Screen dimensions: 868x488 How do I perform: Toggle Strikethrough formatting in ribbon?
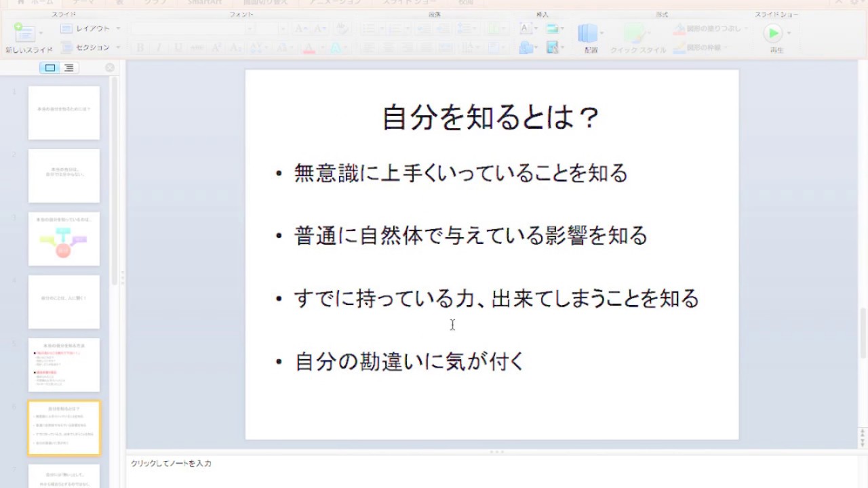point(197,47)
